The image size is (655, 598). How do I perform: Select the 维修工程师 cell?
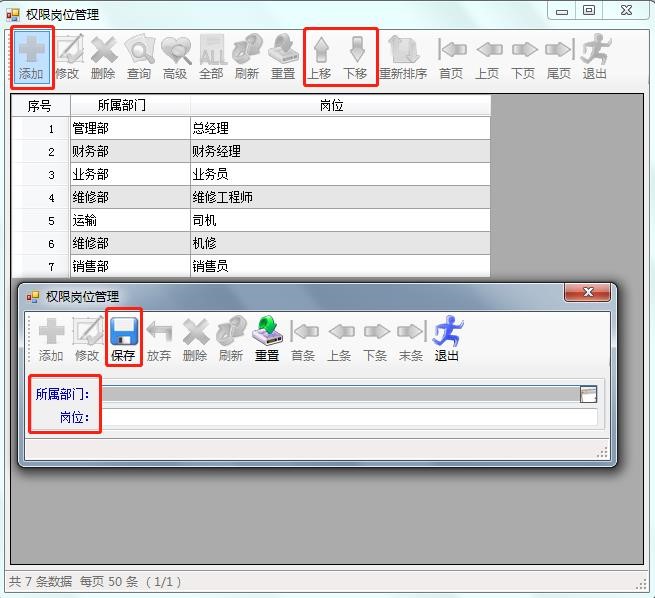[340, 197]
